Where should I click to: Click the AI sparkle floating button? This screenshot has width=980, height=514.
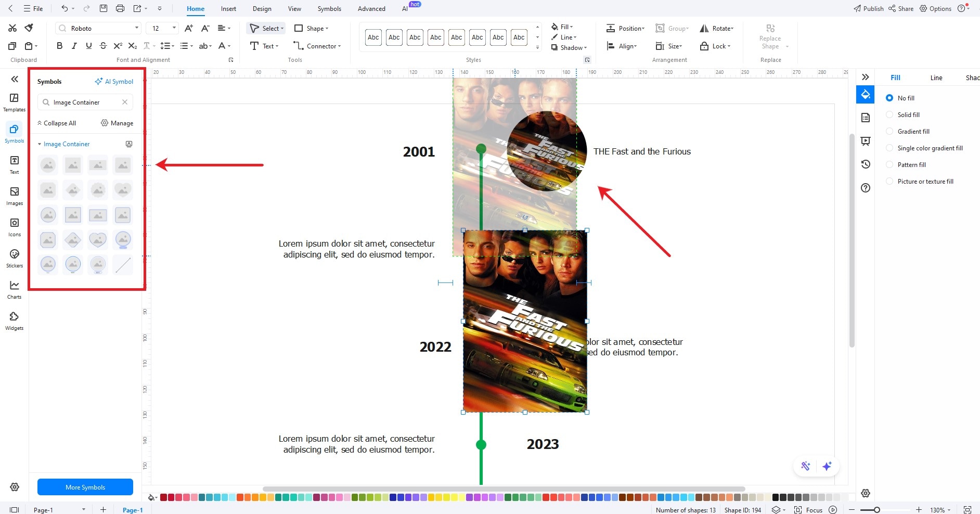click(x=827, y=466)
